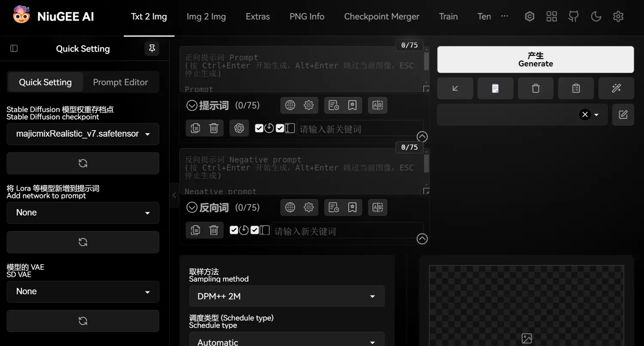This screenshot has width=644, height=346.
Task: Open the SD VAE dropdown
Action: (x=83, y=292)
